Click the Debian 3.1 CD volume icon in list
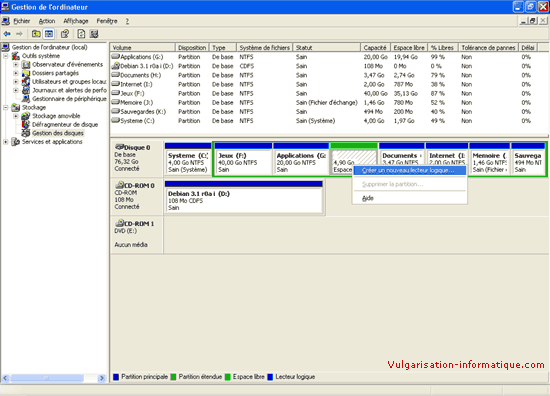Screen dimensions: 550x396 coord(116,66)
